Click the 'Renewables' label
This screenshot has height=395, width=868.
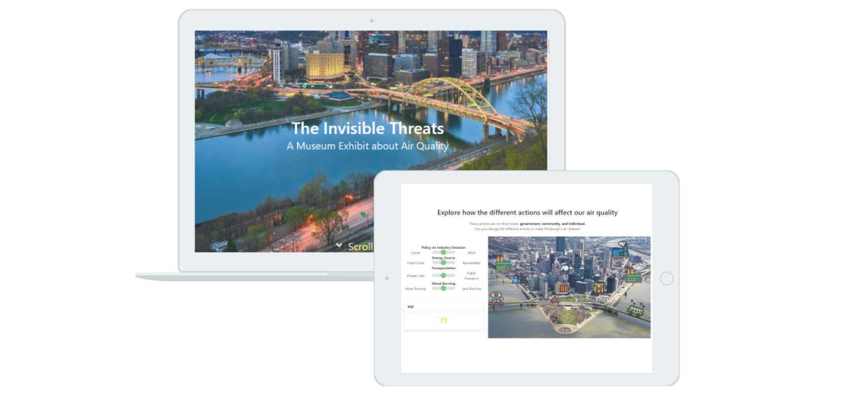[x=471, y=263]
